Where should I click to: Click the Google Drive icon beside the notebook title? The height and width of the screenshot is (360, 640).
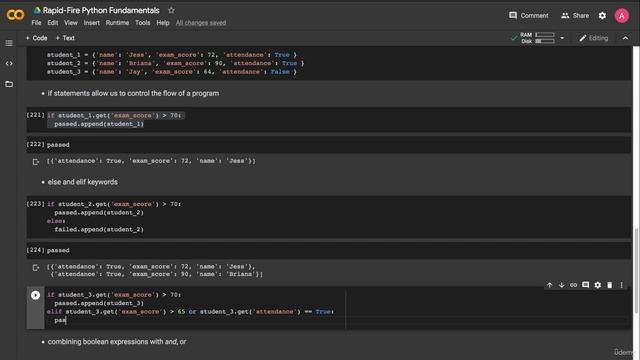point(37,10)
